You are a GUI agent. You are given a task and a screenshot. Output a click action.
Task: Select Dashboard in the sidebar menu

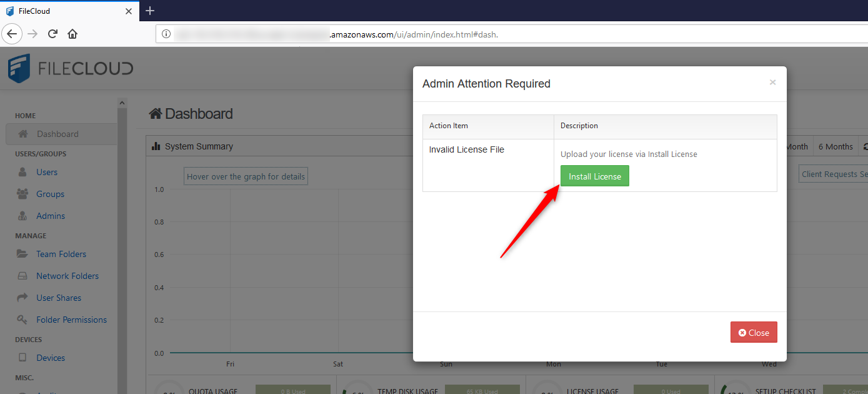pyautogui.click(x=57, y=134)
